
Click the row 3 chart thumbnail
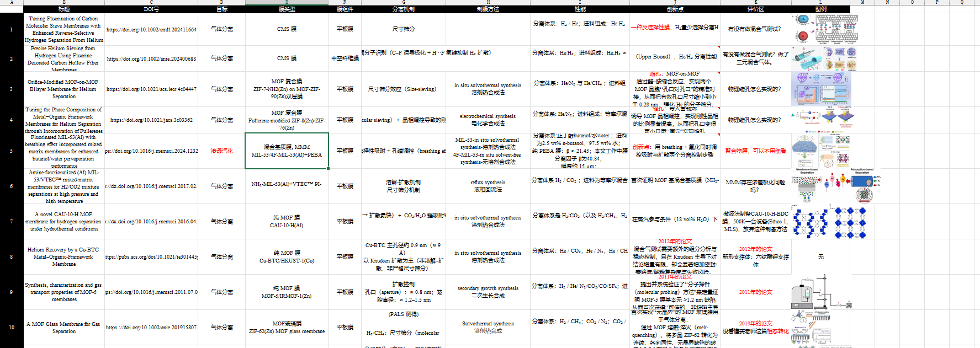pos(821,89)
